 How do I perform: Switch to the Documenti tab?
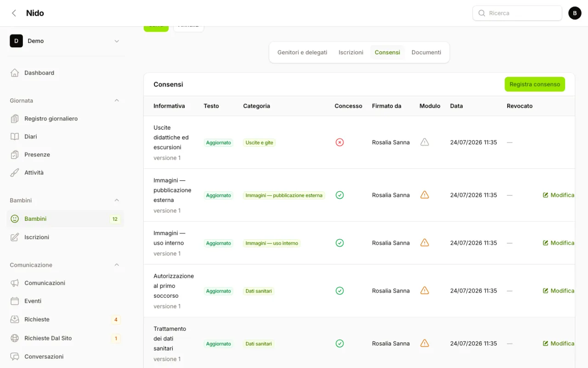(426, 52)
